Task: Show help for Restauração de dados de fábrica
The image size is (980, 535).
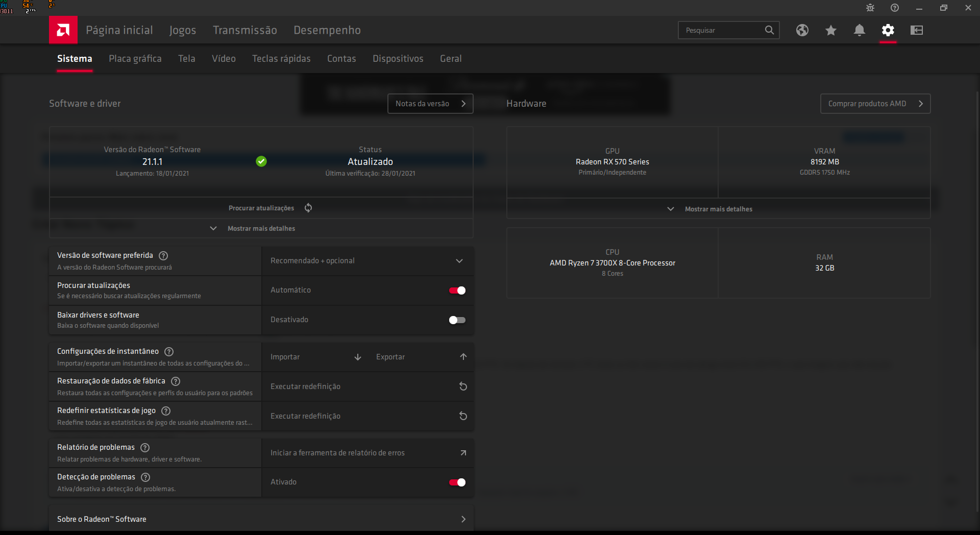Action: pyautogui.click(x=176, y=381)
